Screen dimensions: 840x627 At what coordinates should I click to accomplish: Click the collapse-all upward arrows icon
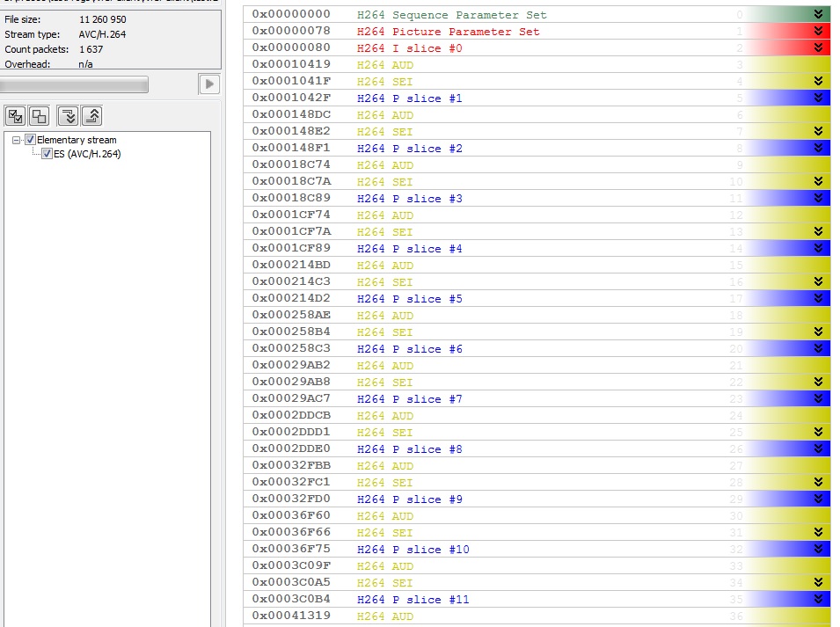[92, 116]
